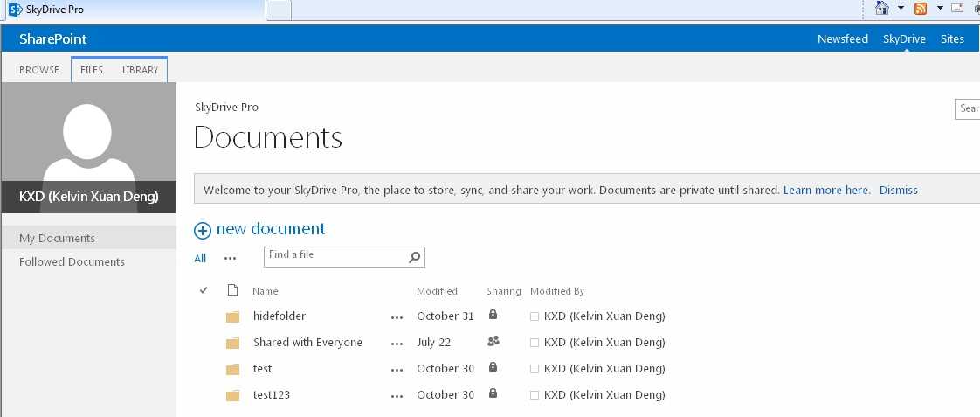Click the lock sharing icon for test folder
The image size is (980, 417).
(x=493, y=367)
